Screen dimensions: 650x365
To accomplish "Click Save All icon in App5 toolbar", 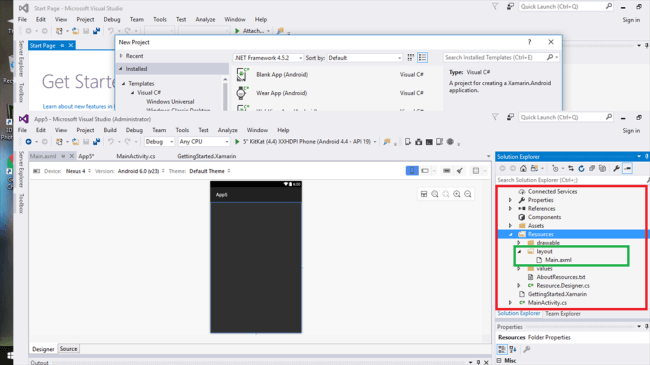I will pyautogui.click(x=97, y=141).
